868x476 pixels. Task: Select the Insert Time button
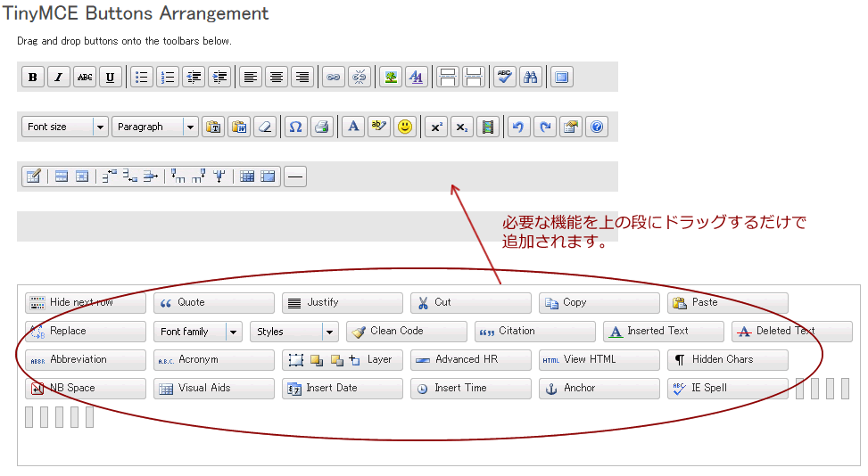coord(470,389)
